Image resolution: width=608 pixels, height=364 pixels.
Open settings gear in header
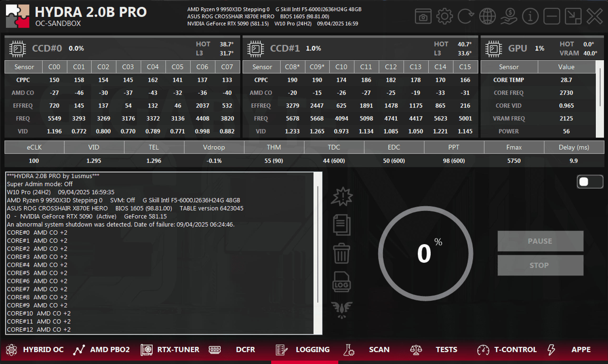tap(444, 16)
